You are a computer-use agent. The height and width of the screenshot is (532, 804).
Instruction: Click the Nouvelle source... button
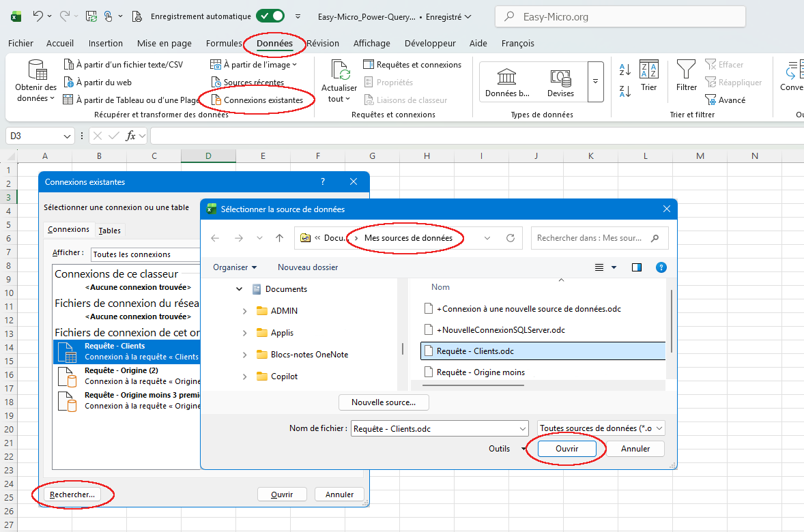click(384, 402)
